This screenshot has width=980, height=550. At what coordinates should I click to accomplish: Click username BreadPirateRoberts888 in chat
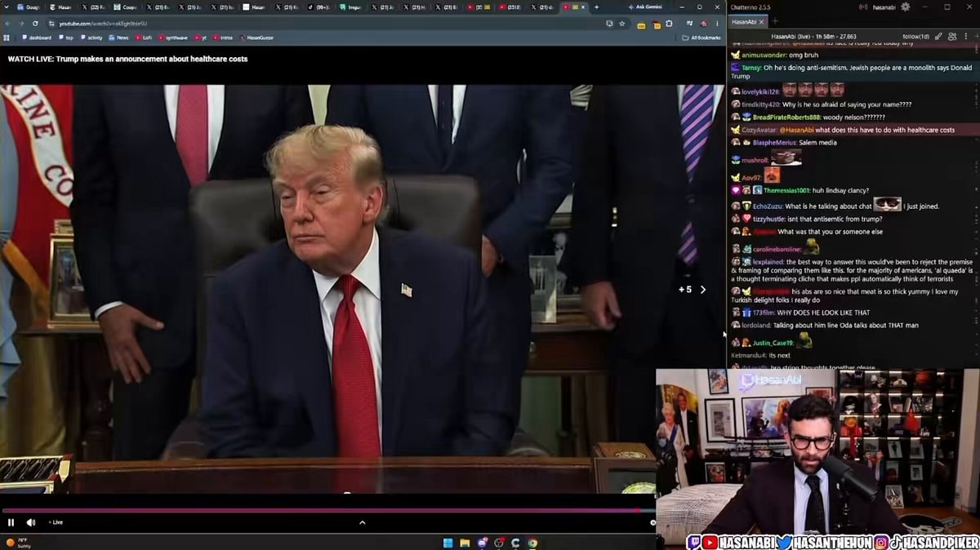[786, 117]
